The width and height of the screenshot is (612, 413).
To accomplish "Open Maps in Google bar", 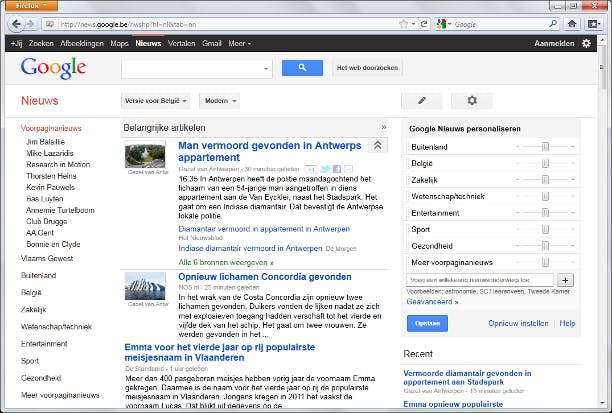I will pos(119,43).
